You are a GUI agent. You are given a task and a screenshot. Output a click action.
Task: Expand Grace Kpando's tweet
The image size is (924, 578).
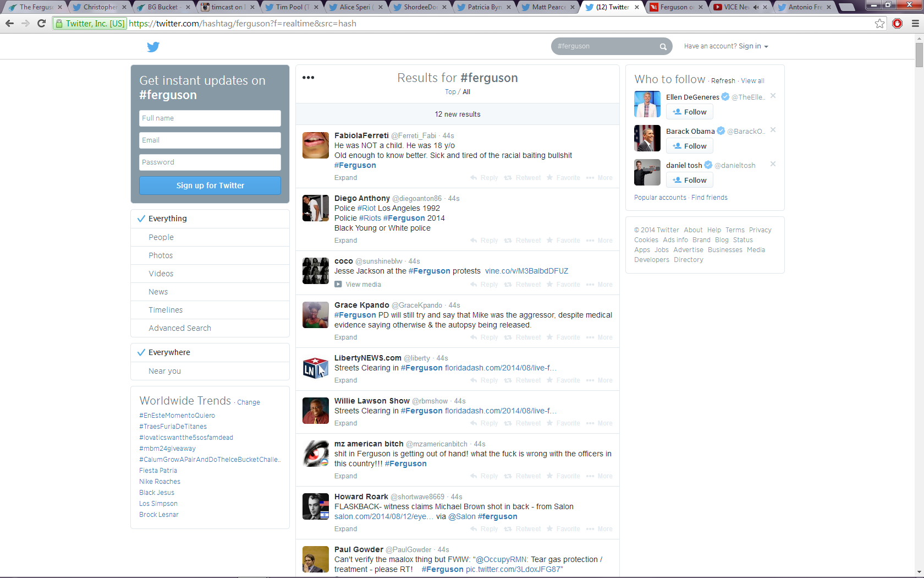pos(345,337)
